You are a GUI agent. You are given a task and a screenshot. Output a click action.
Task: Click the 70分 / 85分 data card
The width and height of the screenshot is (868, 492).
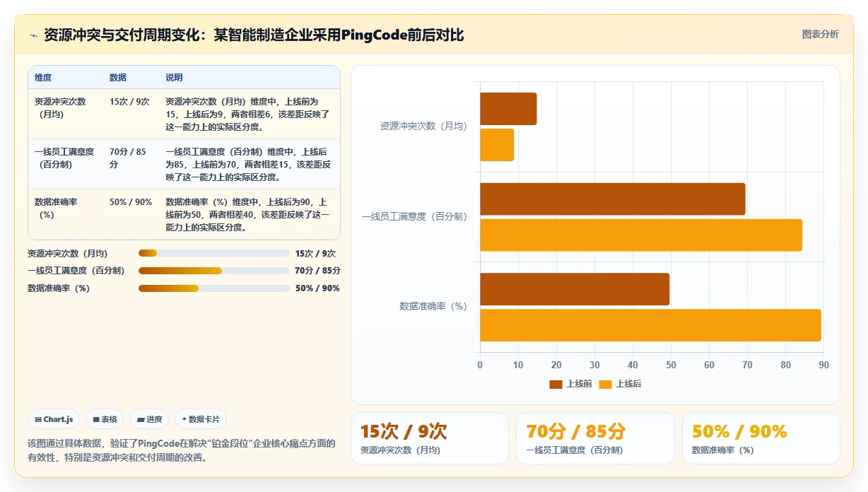pos(595,438)
